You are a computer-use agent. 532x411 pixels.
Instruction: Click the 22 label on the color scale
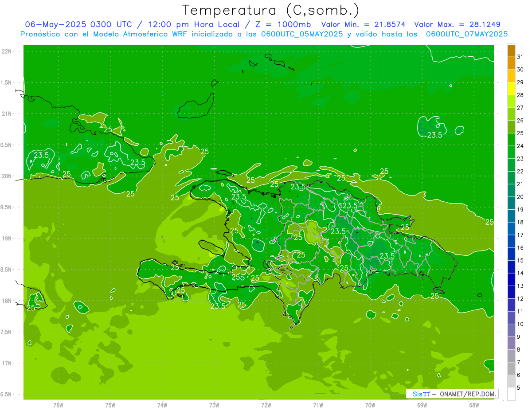tap(520, 172)
